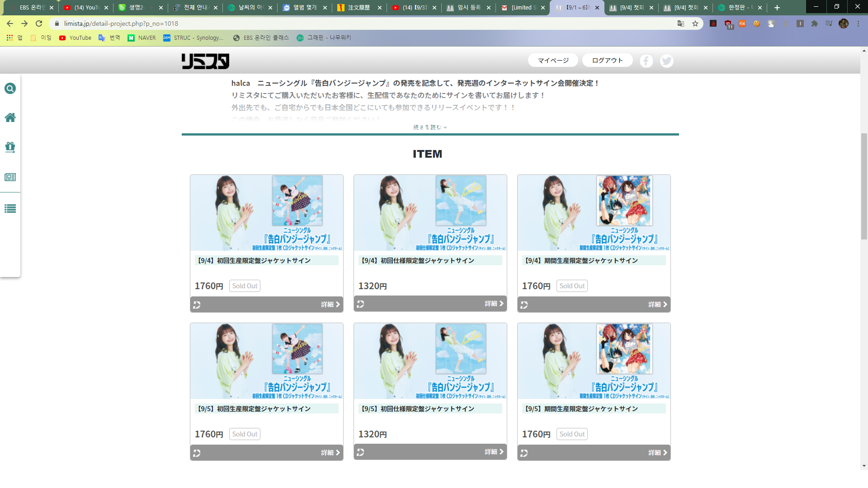Click the refresh icon on 9/4 初回生産限定盤 card
Viewport: 868px width, 488px height.
(197, 305)
